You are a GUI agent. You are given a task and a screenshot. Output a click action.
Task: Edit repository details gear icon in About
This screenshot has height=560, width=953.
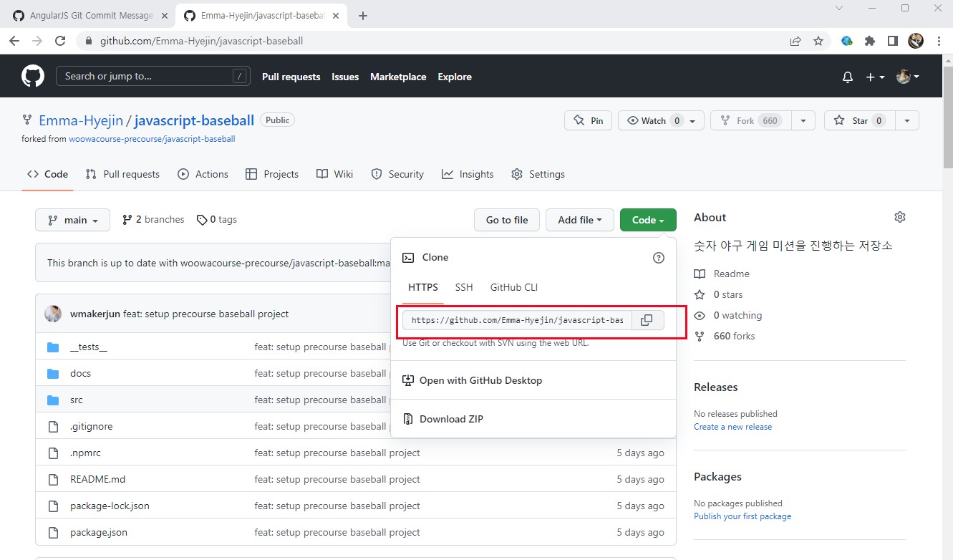(900, 217)
